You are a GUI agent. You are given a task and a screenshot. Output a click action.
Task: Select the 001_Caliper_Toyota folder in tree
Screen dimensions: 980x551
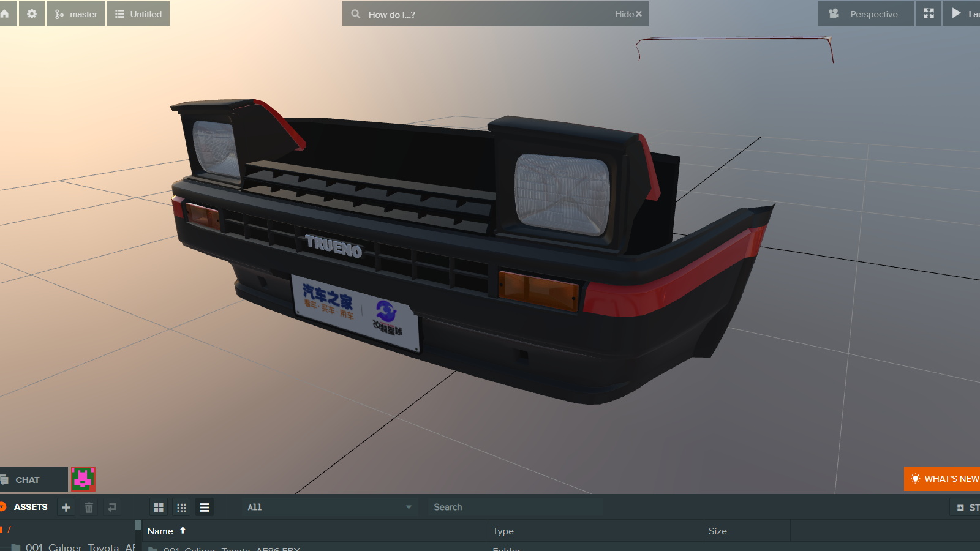click(73, 547)
